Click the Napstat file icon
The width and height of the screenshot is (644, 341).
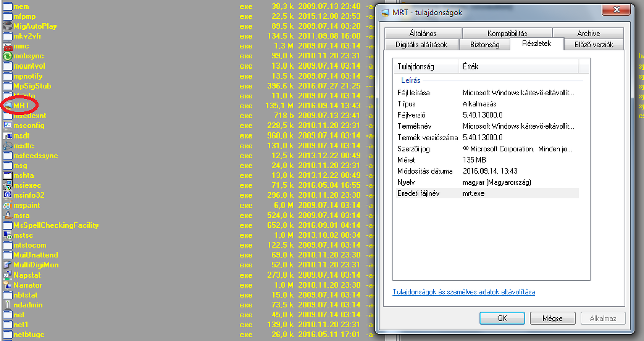(7, 275)
